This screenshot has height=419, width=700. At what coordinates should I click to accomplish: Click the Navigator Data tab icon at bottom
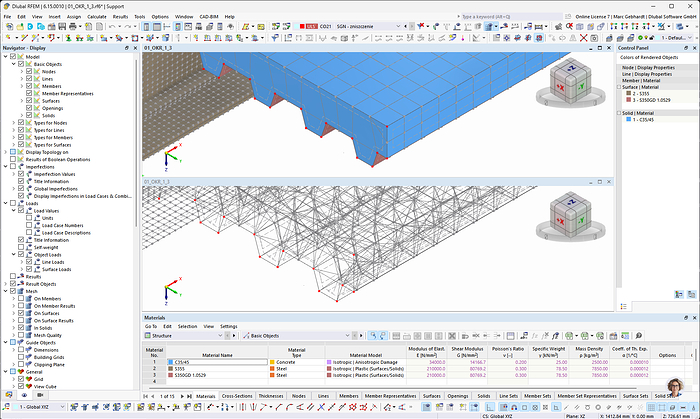9,395
